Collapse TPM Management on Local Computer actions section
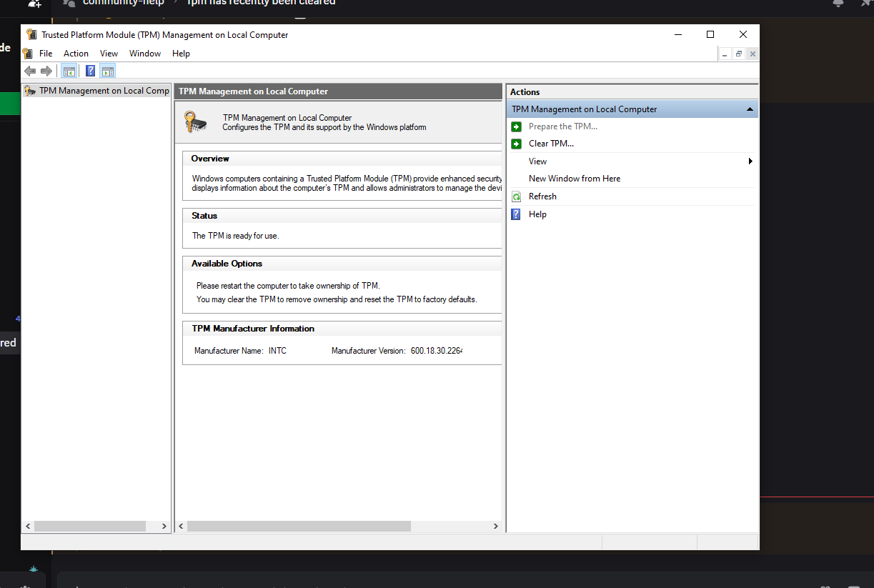 click(749, 109)
